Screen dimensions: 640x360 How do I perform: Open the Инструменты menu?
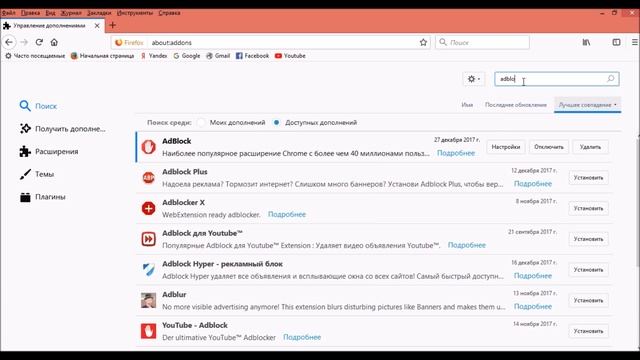click(x=135, y=13)
